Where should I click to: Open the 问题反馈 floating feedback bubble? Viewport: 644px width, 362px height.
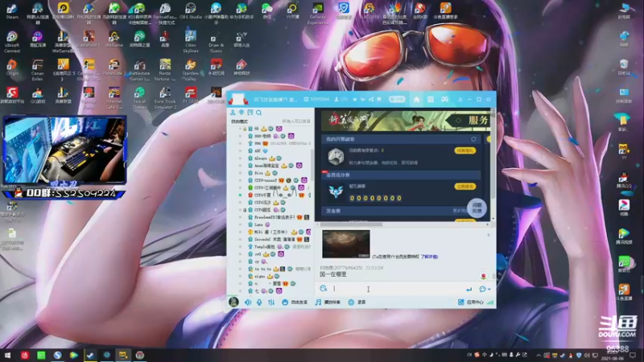477,208
